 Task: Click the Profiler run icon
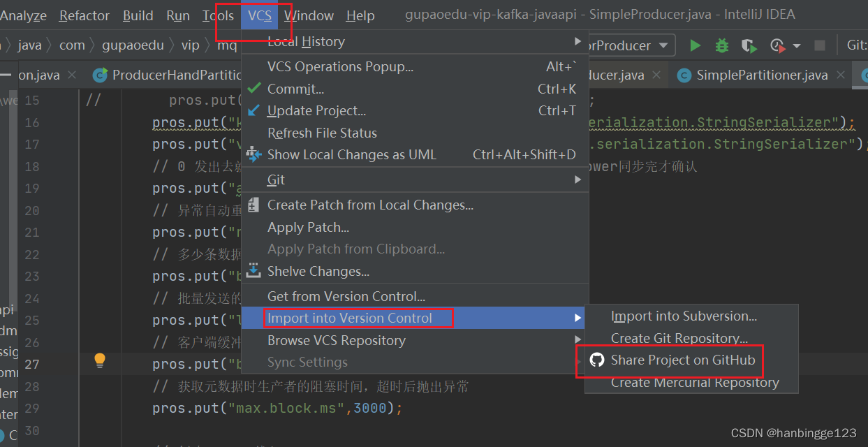(x=777, y=45)
